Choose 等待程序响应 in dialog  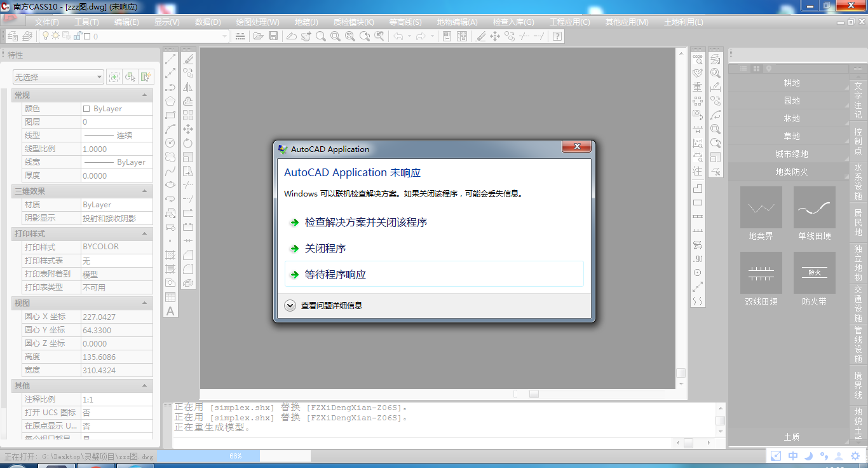coord(434,274)
